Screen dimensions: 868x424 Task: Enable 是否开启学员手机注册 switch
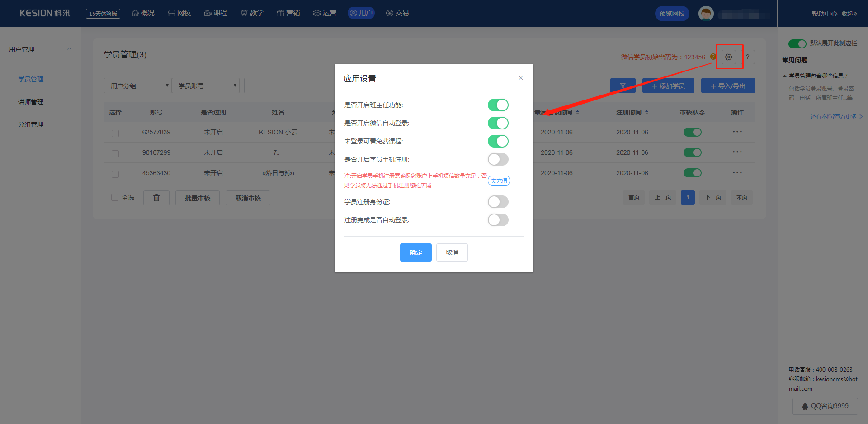498,159
